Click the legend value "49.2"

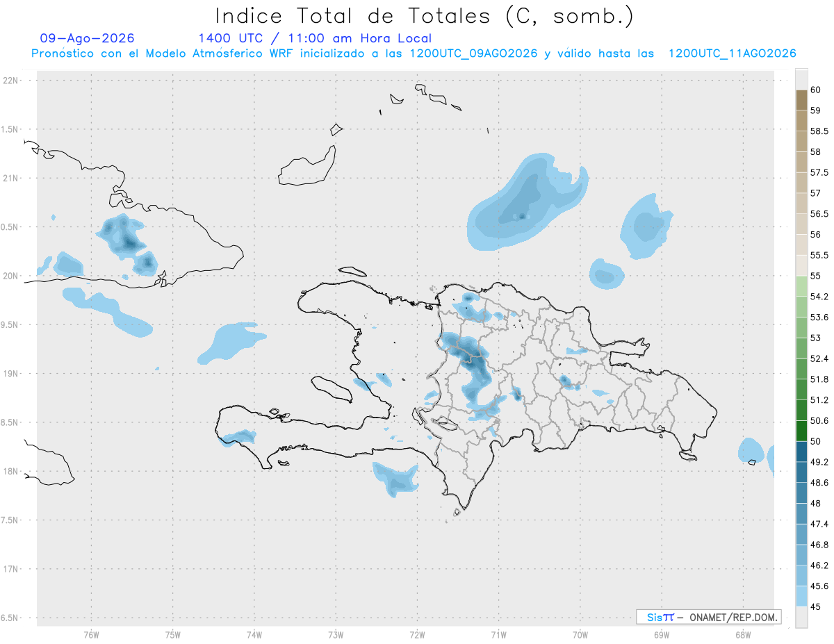[x=819, y=462]
